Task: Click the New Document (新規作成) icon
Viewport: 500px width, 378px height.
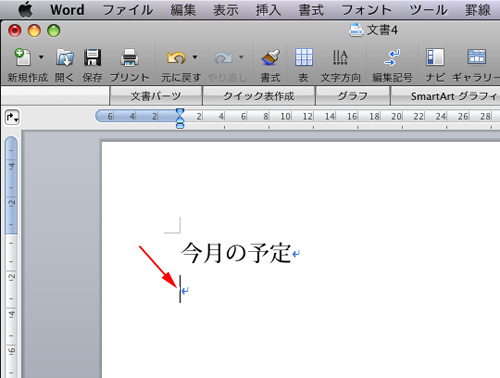Action: pos(23,57)
